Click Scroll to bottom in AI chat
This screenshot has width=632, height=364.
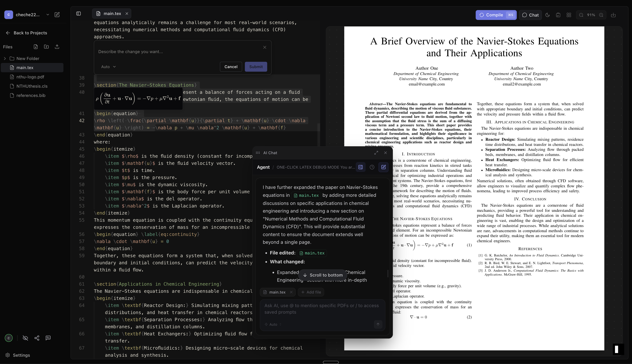323,275
